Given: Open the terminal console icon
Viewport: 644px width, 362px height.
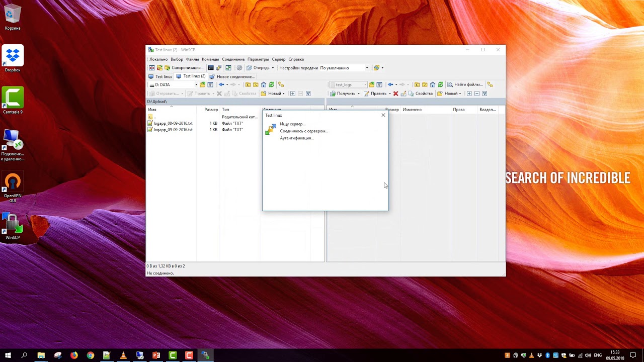Looking at the screenshot, I should 211,68.
